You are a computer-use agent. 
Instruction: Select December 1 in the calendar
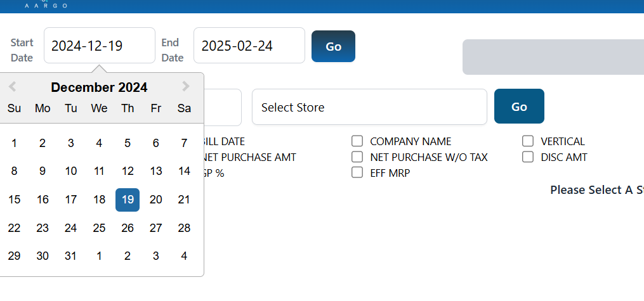[x=15, y=143]
